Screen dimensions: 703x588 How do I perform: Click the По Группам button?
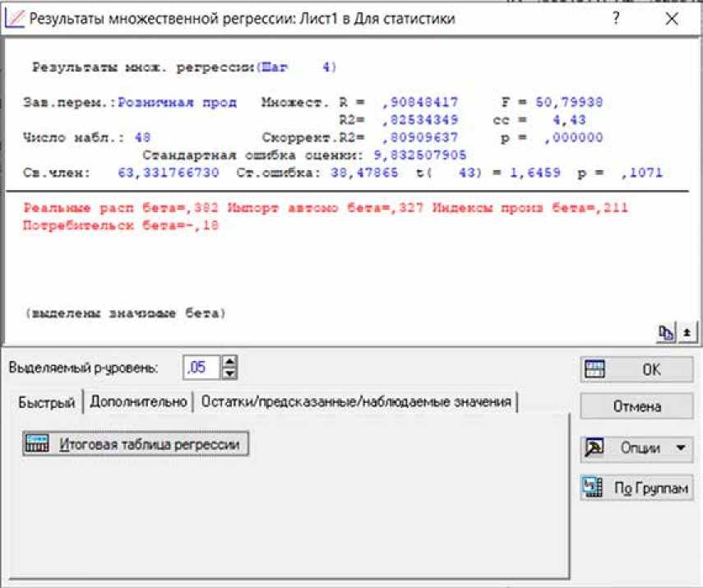click(636, 487)
